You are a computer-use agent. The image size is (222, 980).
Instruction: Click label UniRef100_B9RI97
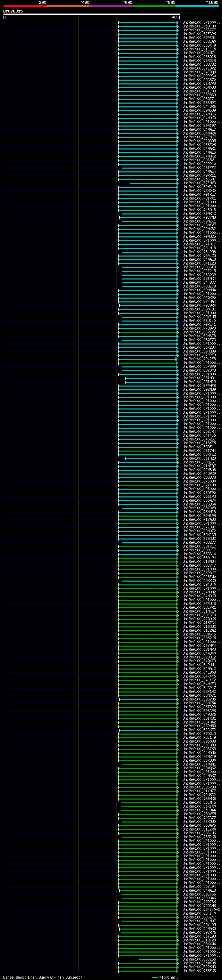click(x=199, y=125)
